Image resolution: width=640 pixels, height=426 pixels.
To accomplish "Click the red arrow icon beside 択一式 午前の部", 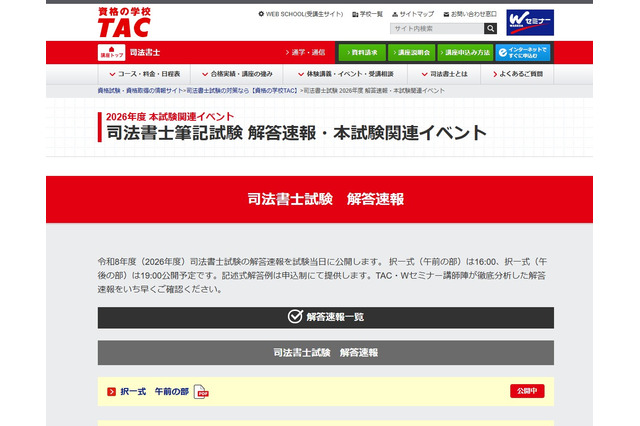I will coord(111,392).
